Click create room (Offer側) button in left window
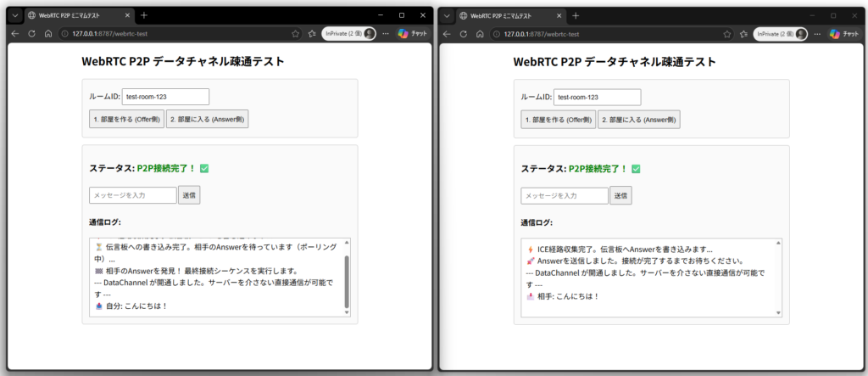The height and width of the screenshot is (376, 868). [127, 119]
